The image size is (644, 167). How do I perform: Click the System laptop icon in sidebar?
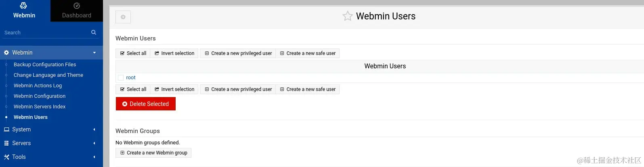point(6,129)
